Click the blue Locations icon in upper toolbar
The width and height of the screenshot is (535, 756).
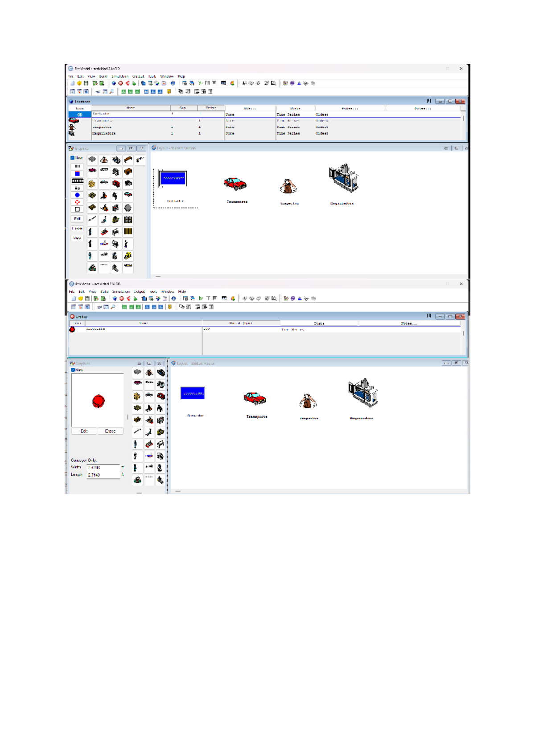click(114, 83)
